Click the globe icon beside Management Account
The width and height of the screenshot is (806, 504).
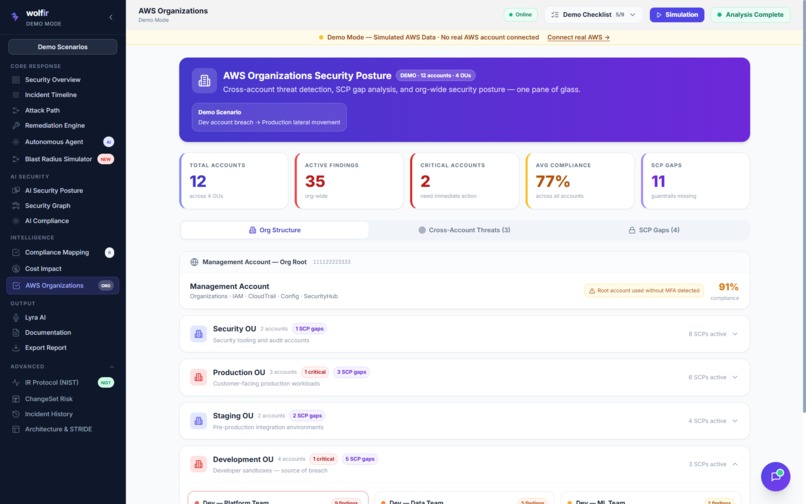click(x=194, y=262)
